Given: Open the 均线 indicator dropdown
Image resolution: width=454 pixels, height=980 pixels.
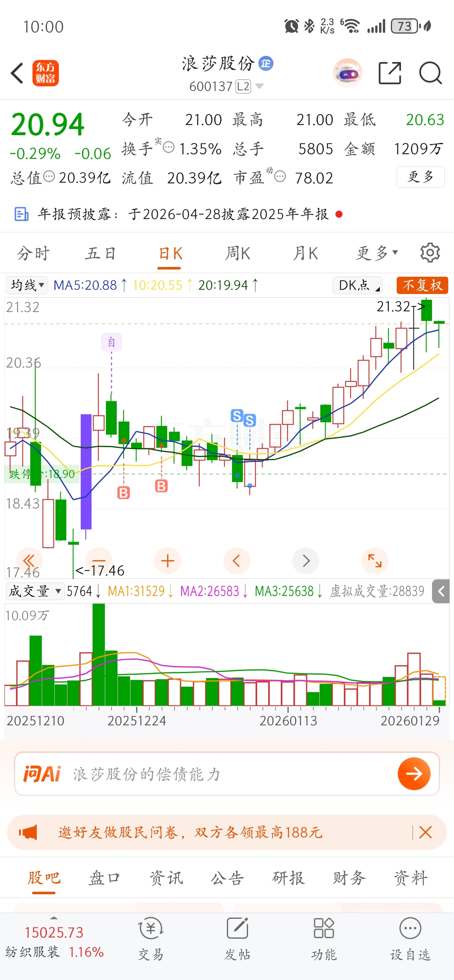Looking at the screenshot, I should pos(27,285).
